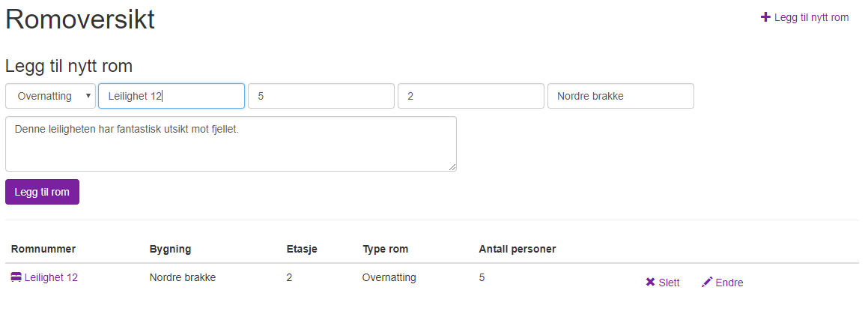
Task: Click the number of persons field showing 5
Action: coord(321,97)
